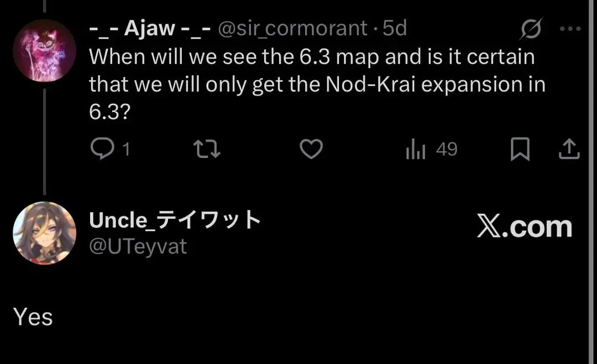
Task: Open view analytics bar chart icon
Action: (415, 150)
